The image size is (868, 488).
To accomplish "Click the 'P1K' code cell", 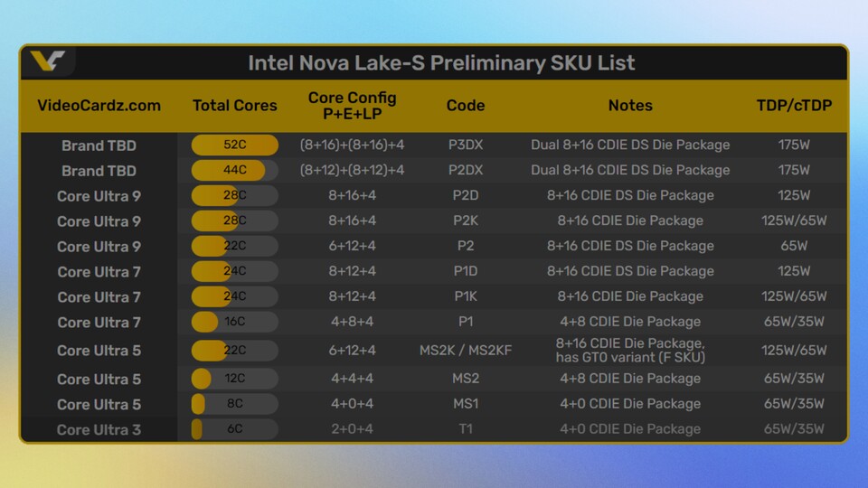I will point(466,296).
